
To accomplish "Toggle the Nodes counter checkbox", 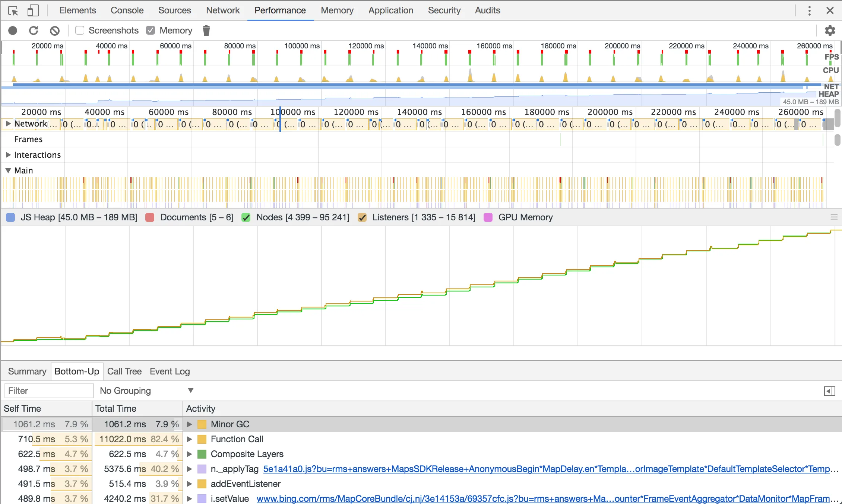I will pos(246,218).
